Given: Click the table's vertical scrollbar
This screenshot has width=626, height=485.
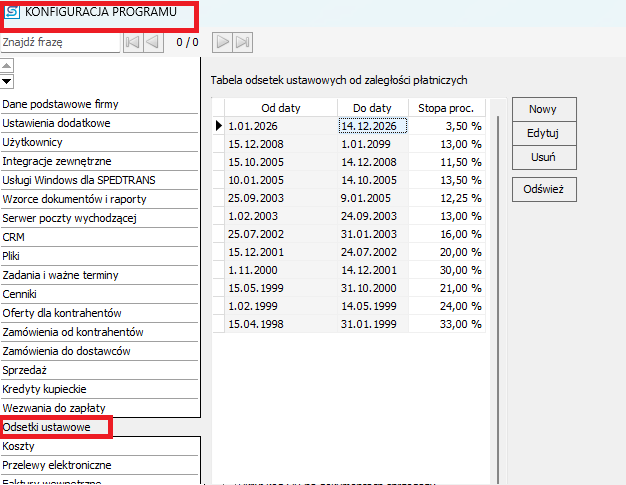Looking at the screenshot, I should click(498, 299).
